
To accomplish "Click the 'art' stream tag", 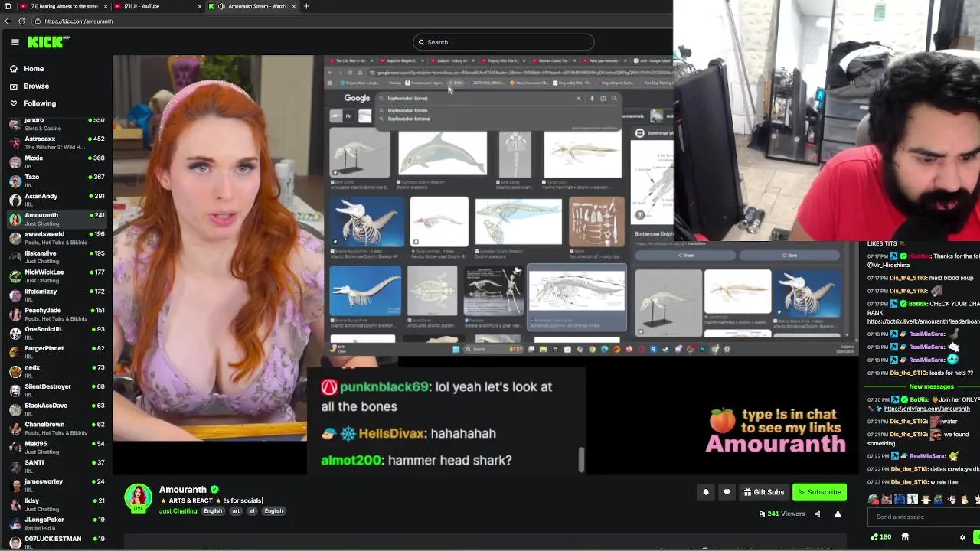I will (x=236, y=511).
